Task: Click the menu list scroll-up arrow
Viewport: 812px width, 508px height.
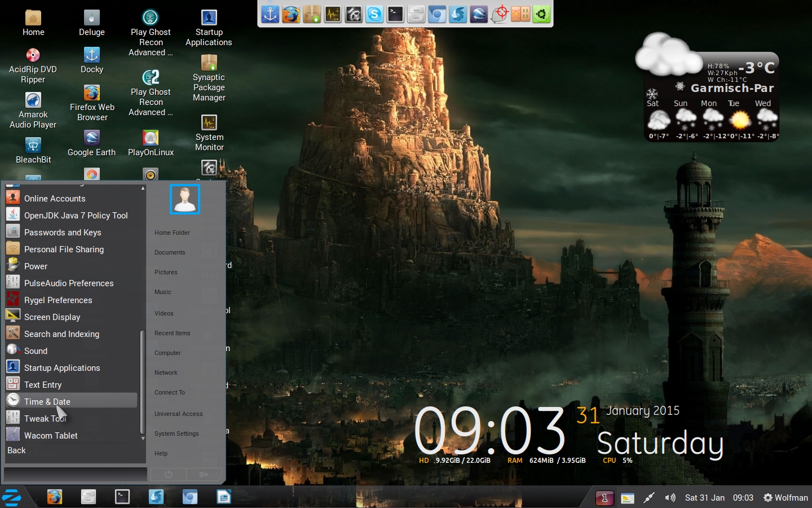Action: [x=143, y=188]
